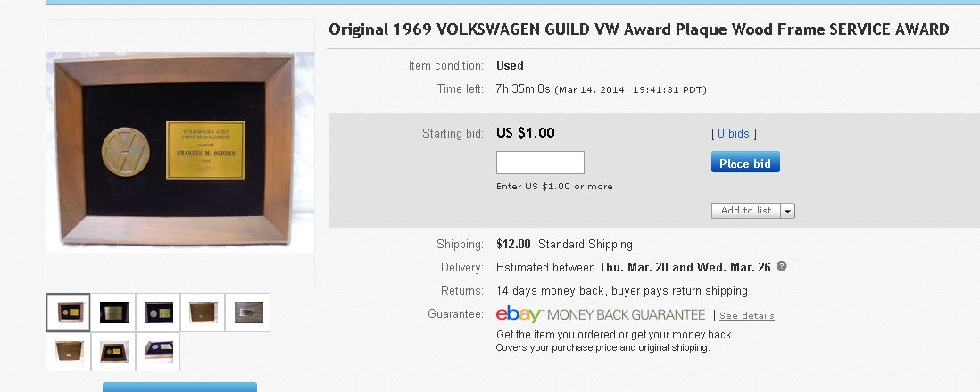
Task: Open the 0 bids link
Action: [734, 134]
